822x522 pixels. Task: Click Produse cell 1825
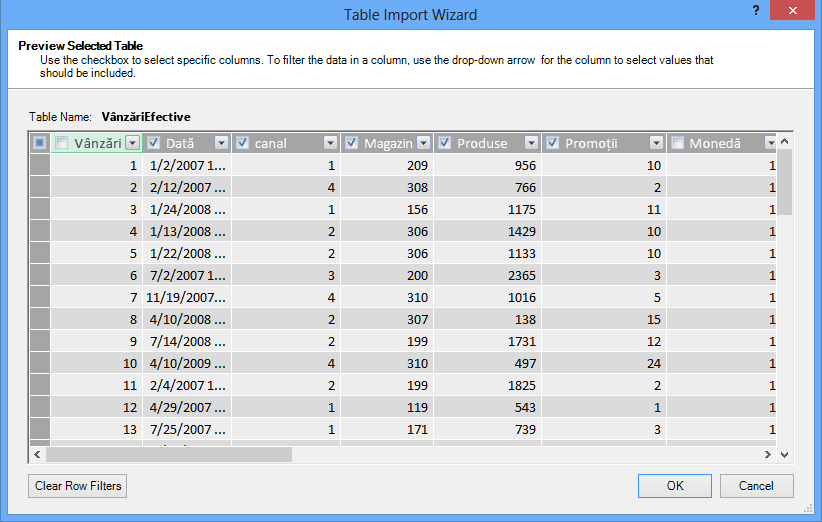pyautogui.click(x=488, y=385)
